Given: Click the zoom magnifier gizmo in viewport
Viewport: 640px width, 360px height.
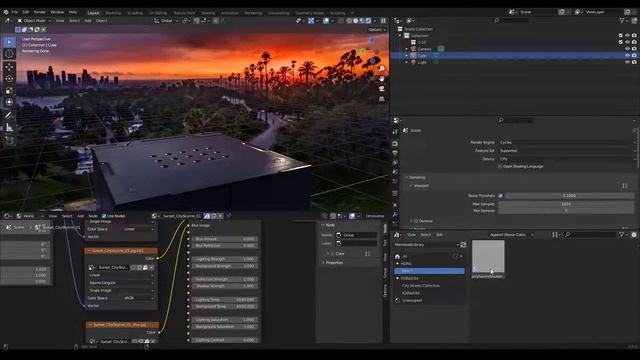Looking at the screenshot, I should coord(382,69).
